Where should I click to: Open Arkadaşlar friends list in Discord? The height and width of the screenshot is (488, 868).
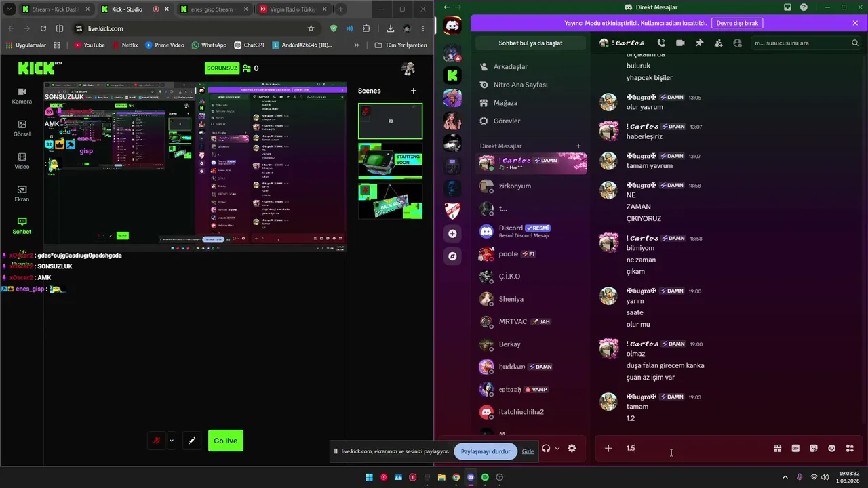coord(531,66)
